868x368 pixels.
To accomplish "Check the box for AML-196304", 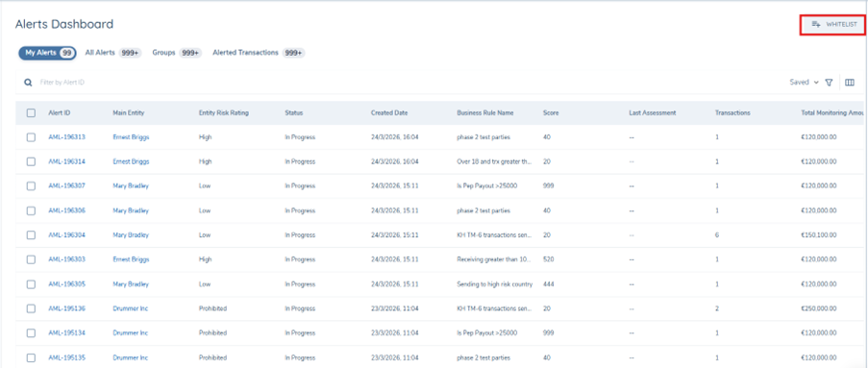I will point(31,235).
